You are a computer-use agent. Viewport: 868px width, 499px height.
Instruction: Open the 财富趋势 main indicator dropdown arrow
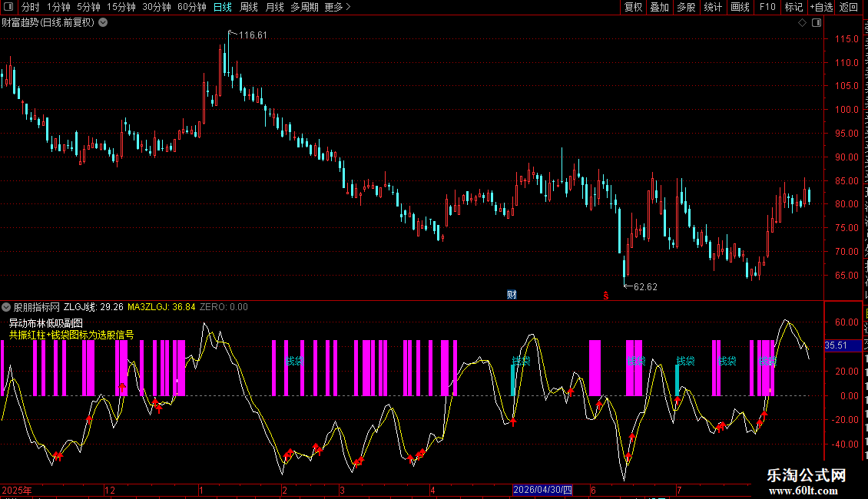click(x=103, y=23)
